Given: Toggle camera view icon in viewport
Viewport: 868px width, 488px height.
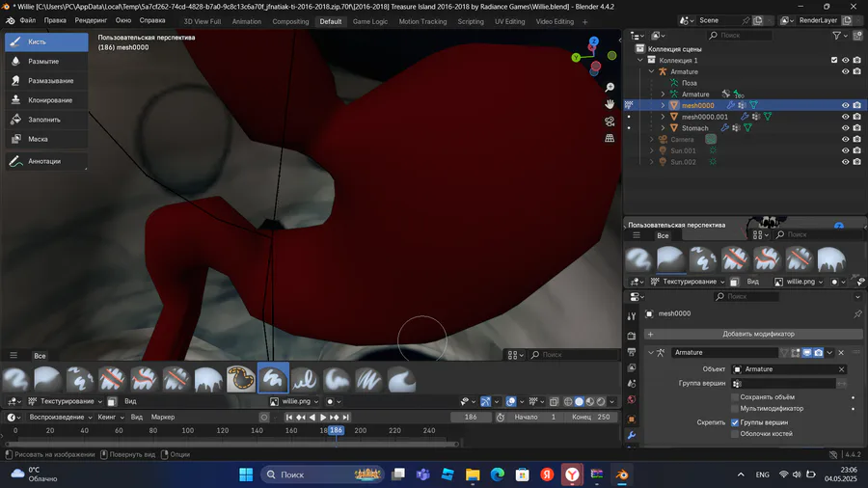Looking at the screenshot, I should pos(610,122).
